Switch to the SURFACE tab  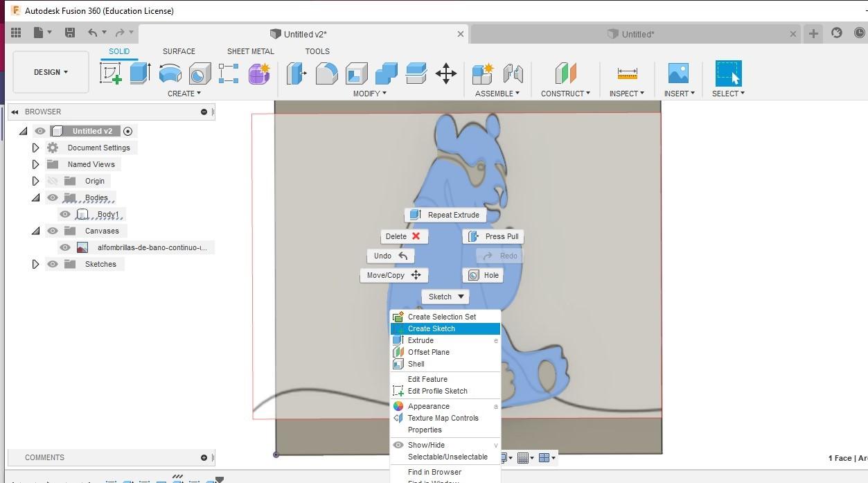(179, 51)
